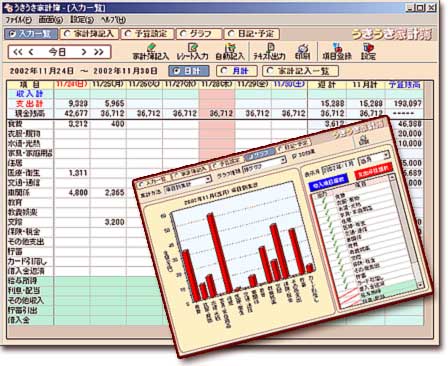Select the 家計簿記入 radio tab
448x366 pixels.
coord(89,34)
